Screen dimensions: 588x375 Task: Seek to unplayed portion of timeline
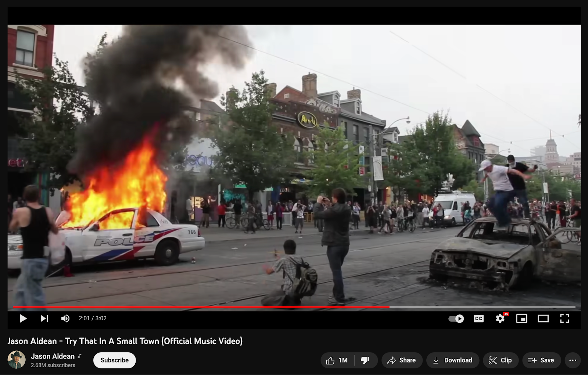482,307
